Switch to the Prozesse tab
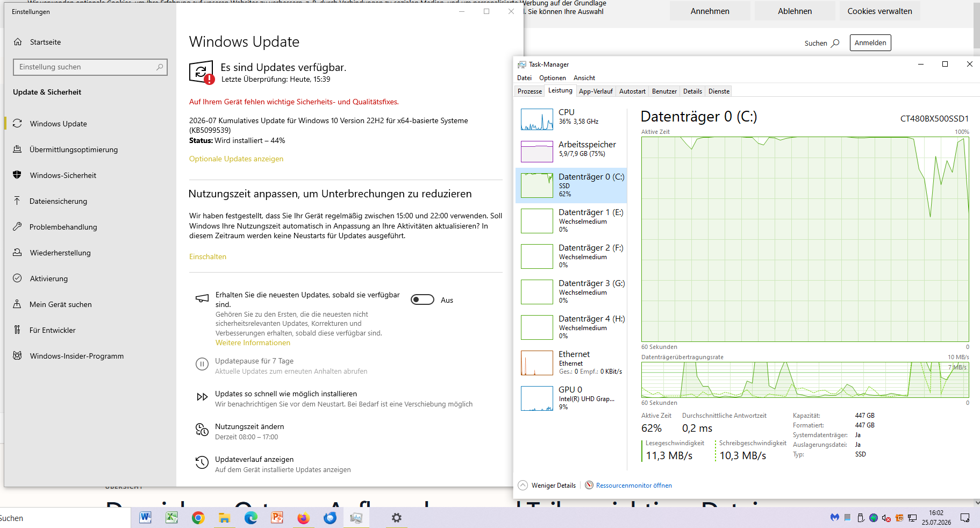The image size is (980, 528). click(530, 91)
